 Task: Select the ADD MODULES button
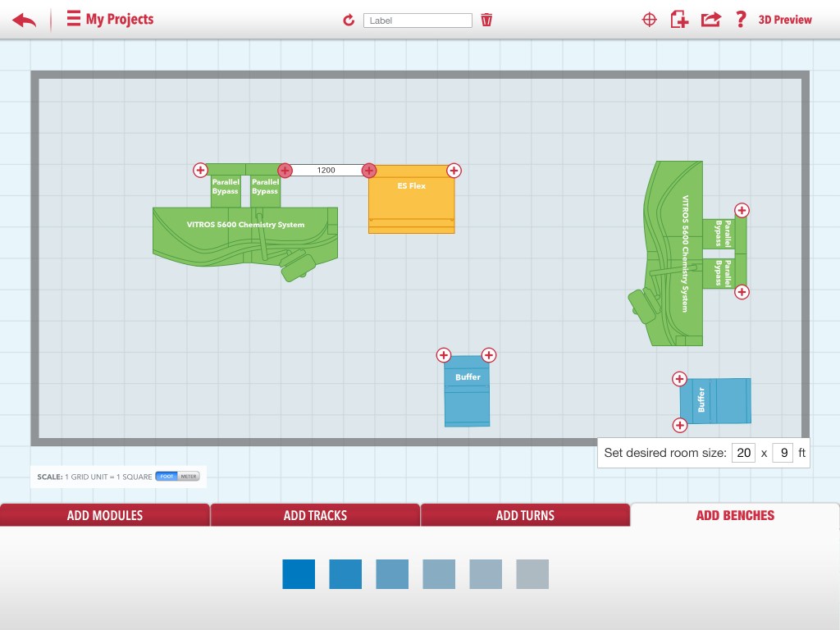105,515
